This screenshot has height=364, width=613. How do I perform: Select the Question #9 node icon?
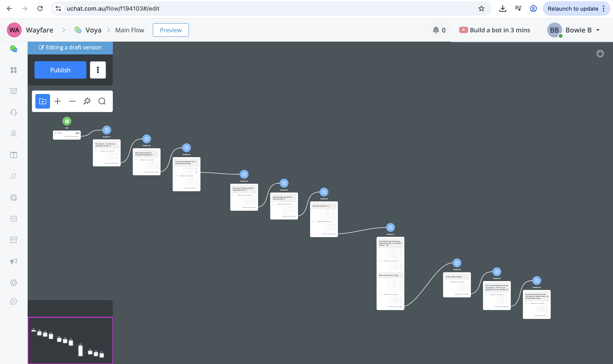tap(497, 272)
